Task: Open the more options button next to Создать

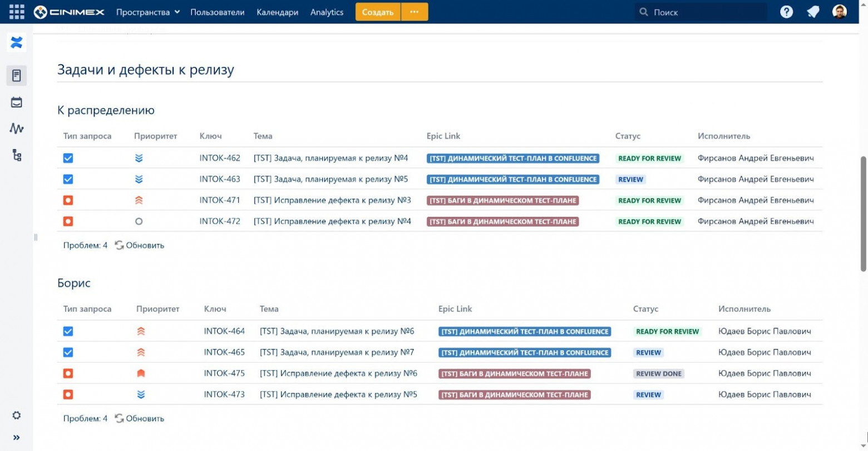Action: point(415,12)
